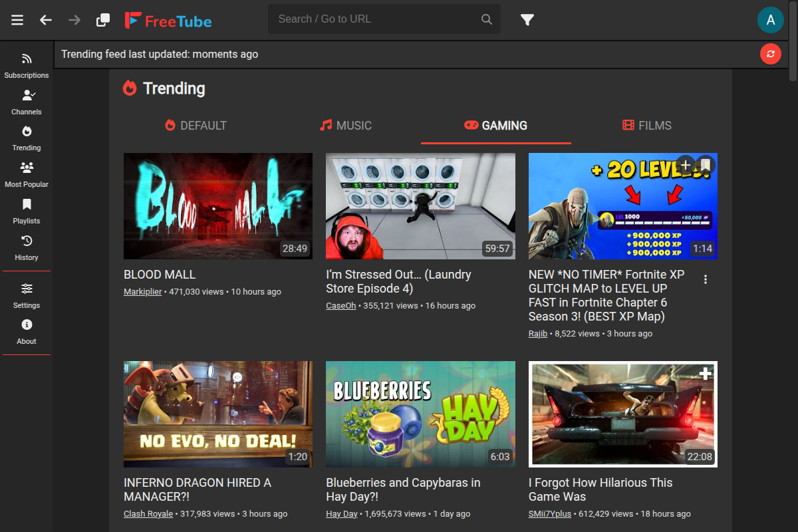Click the FreeTube logo
This screenshot has width=798, height=532.
pyautogui.click(x=168, y=20)
